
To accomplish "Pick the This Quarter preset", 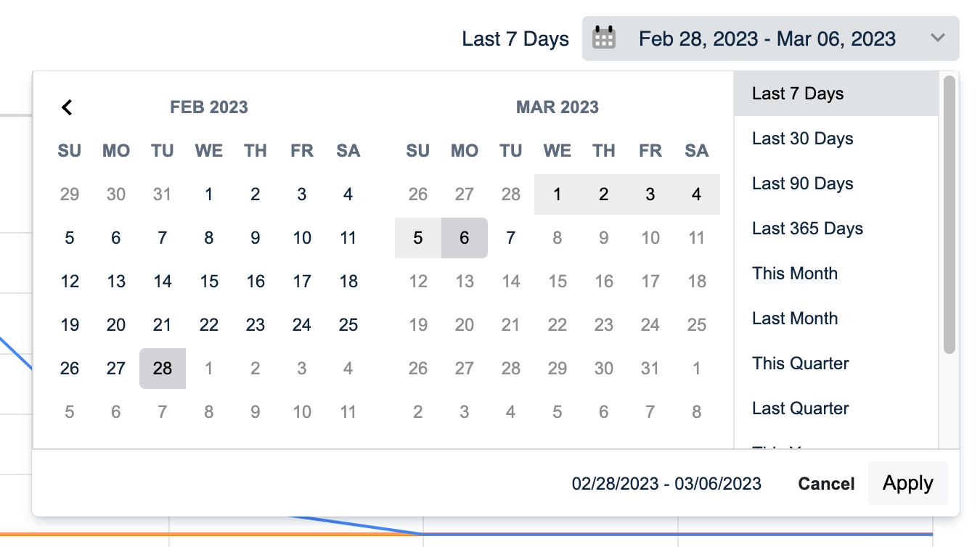I will click(x=800, y=363).
